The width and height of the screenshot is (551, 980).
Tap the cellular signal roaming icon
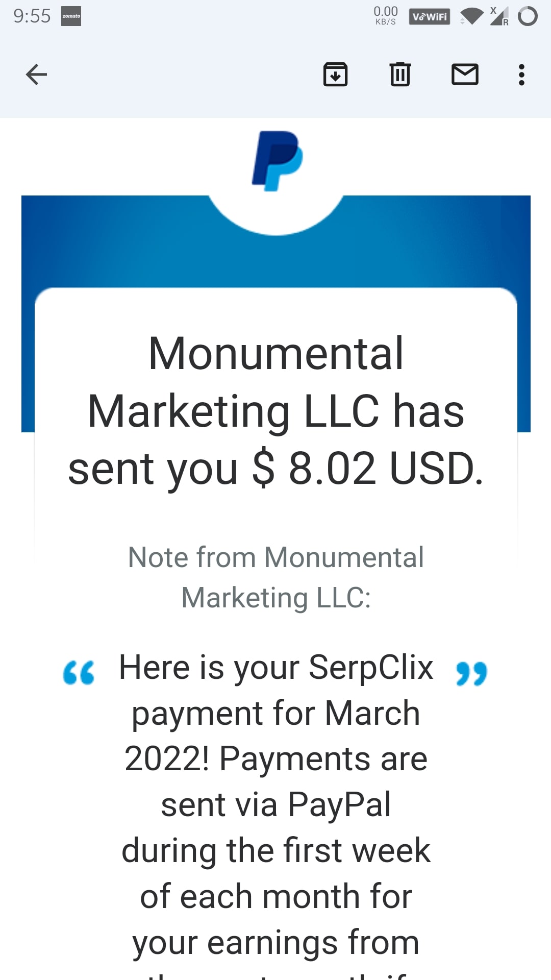[x=499, y=16]
